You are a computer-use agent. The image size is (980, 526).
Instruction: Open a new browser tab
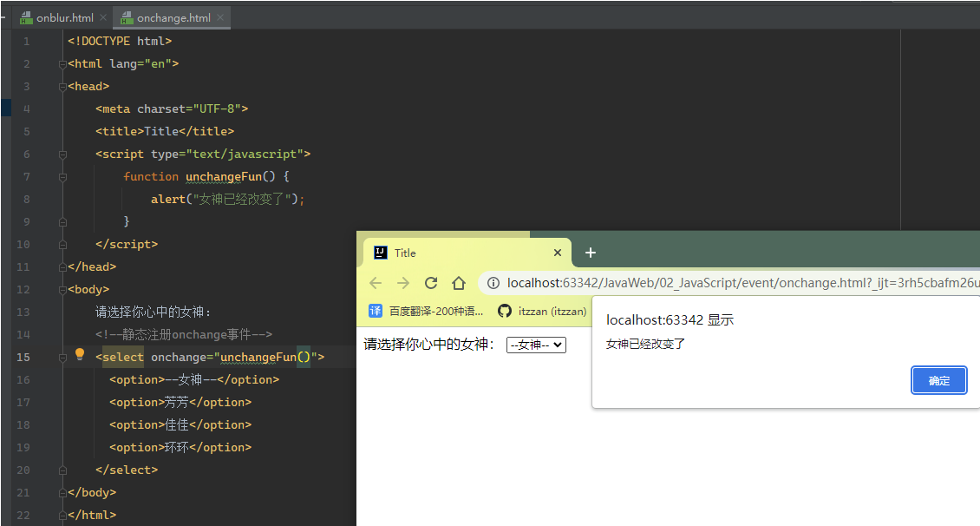point(590,253)
